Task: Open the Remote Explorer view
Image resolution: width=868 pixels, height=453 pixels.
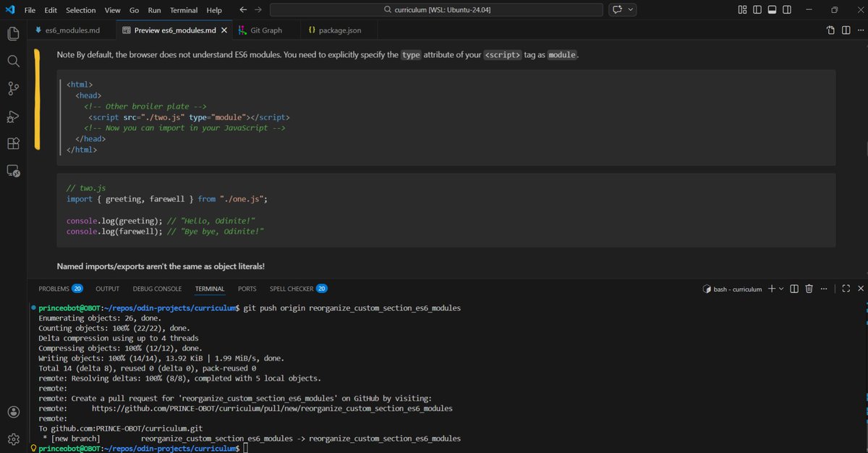Action: coord(12,171)
